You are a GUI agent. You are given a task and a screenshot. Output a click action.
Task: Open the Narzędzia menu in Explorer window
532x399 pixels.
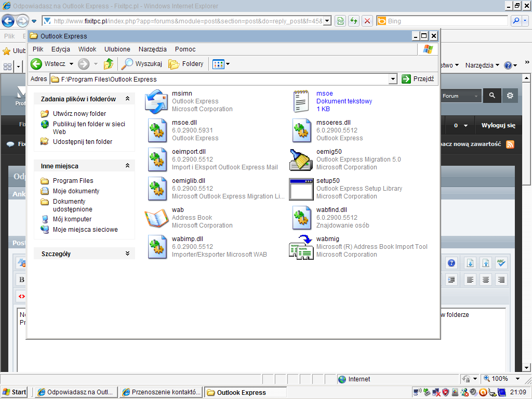(x=153, y=49)
